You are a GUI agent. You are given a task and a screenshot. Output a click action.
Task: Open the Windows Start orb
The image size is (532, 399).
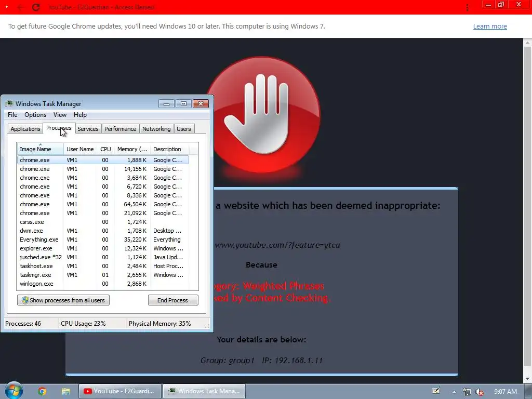tap(14, 391)
